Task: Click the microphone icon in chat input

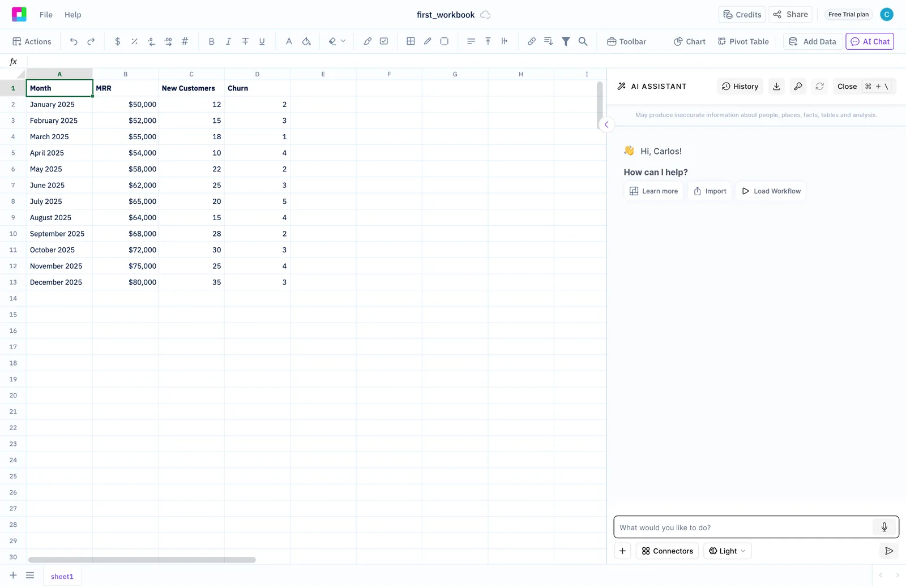Action: click(884, 527)
